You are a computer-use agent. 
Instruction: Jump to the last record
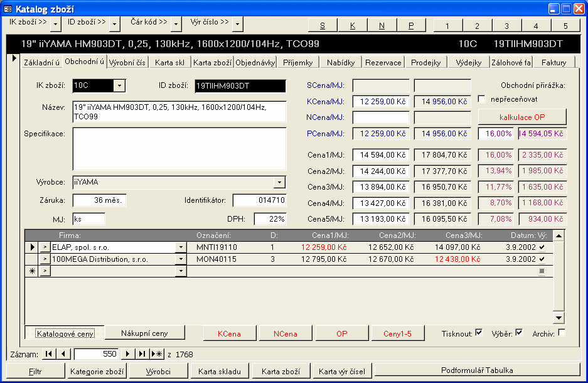click(142, 354)
